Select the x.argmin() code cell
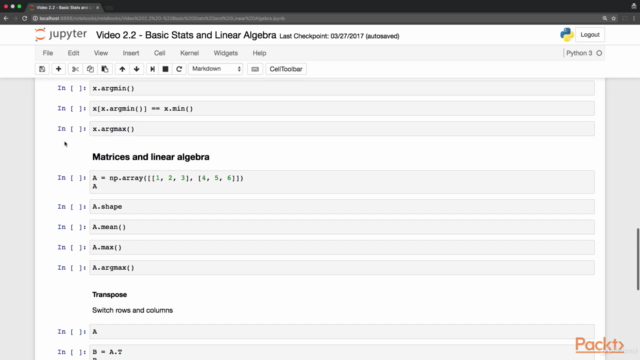 (x=342, y=88)
